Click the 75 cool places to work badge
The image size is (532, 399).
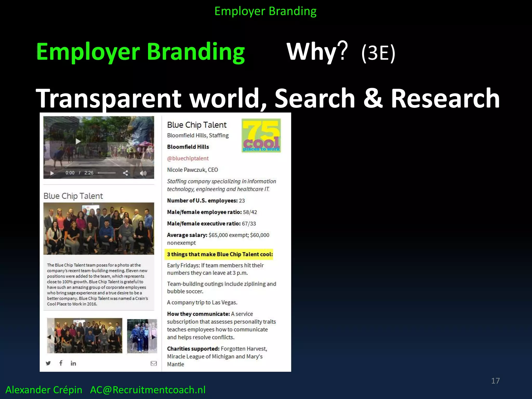click(261, 135)
